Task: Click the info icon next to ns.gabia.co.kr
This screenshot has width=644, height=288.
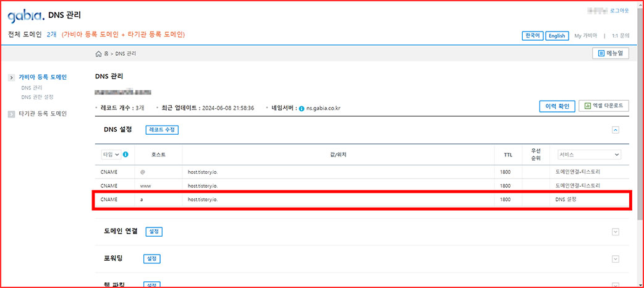Action: 302,108
